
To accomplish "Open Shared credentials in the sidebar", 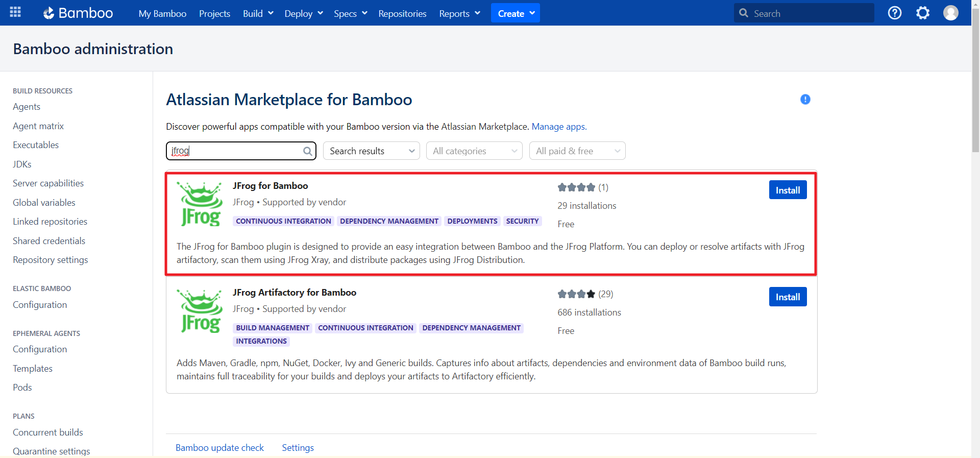I will click(x=49, y=241).
